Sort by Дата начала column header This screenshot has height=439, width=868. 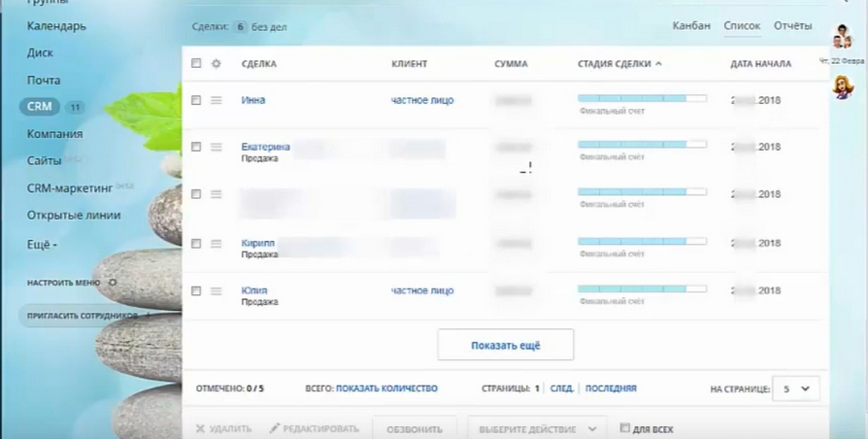point(760,64)
